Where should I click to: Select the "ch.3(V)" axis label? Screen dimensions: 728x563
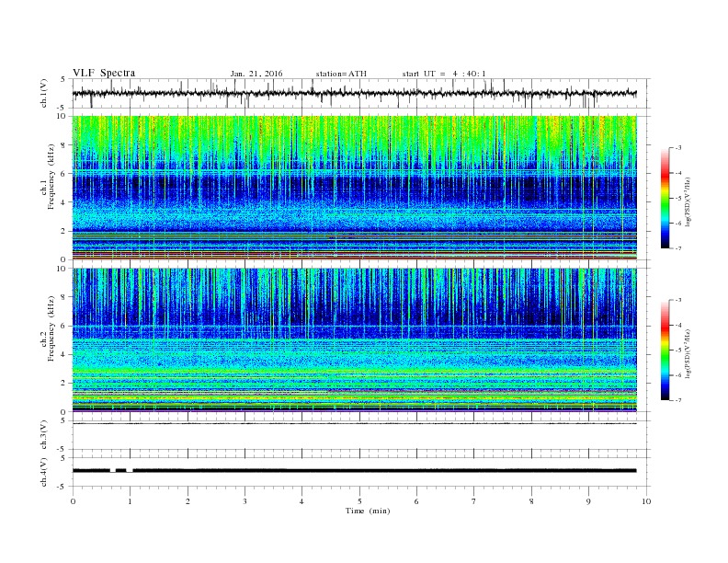click(44, 435)
